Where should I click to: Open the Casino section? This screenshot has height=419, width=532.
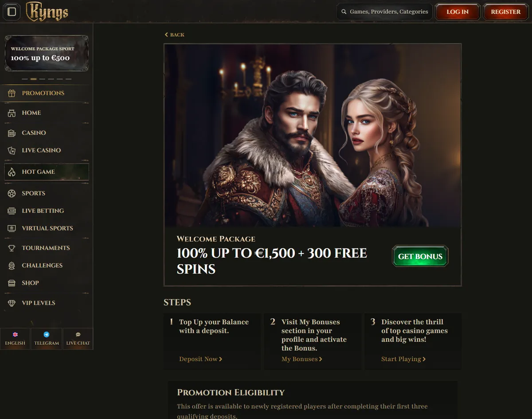pos(47,133)
